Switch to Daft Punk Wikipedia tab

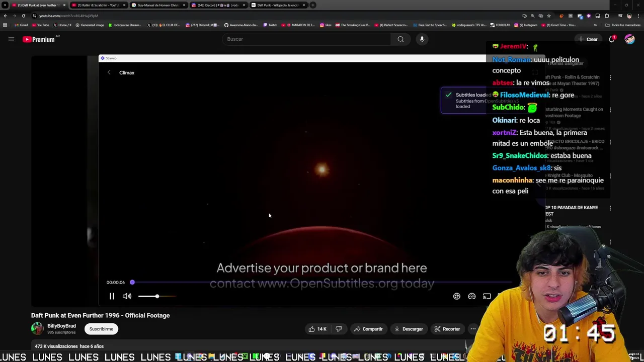coord(278,5)
